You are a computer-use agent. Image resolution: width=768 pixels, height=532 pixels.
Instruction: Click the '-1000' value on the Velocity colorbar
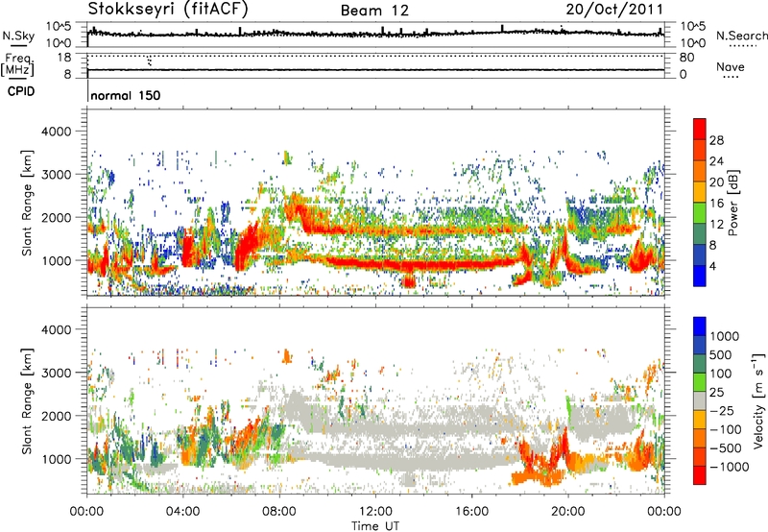(x=730, y=467)
